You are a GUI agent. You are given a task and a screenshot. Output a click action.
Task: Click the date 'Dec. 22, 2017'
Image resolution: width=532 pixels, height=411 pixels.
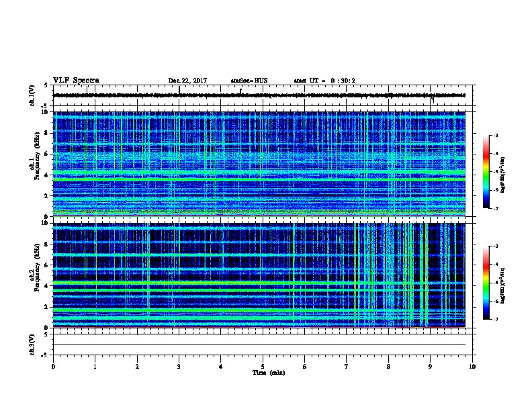[187, 81]
